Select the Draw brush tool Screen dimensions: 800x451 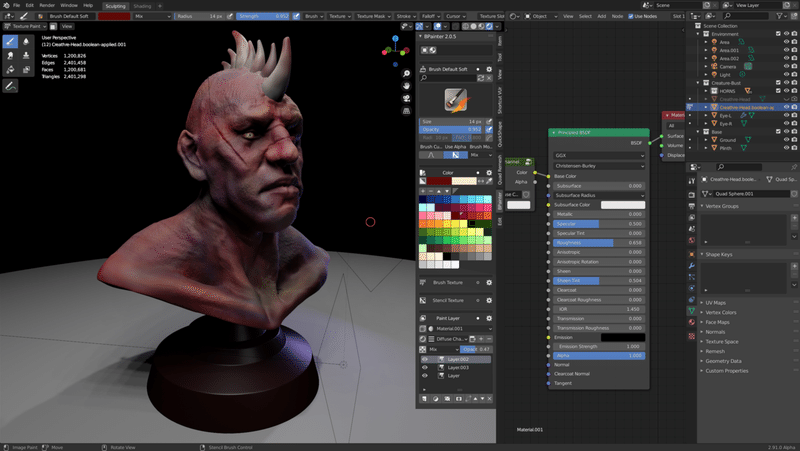point(10,42)
